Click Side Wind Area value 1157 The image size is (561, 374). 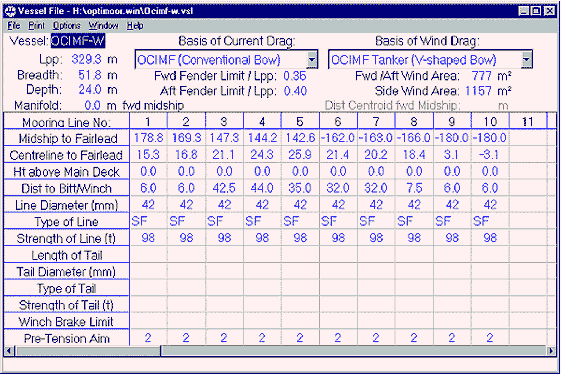tap(478, 91)
